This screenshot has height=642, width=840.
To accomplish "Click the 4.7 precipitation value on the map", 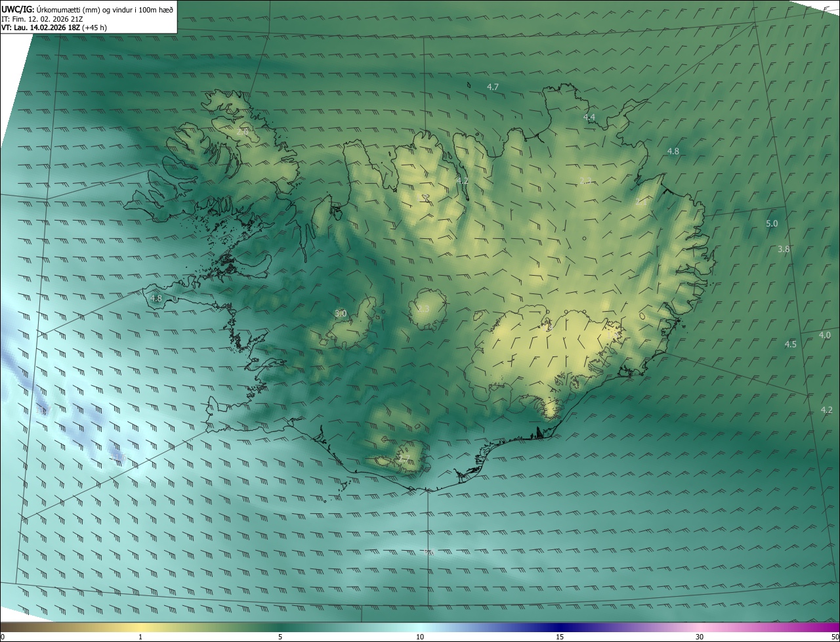I will click(493, 87).
